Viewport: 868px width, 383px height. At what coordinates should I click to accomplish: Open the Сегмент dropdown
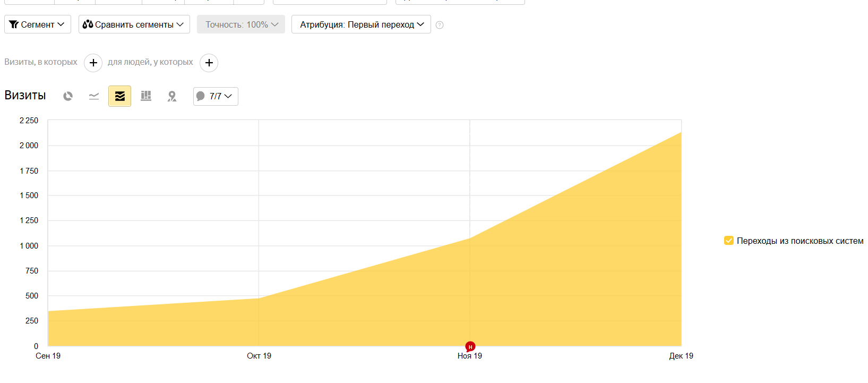[37, 24]
